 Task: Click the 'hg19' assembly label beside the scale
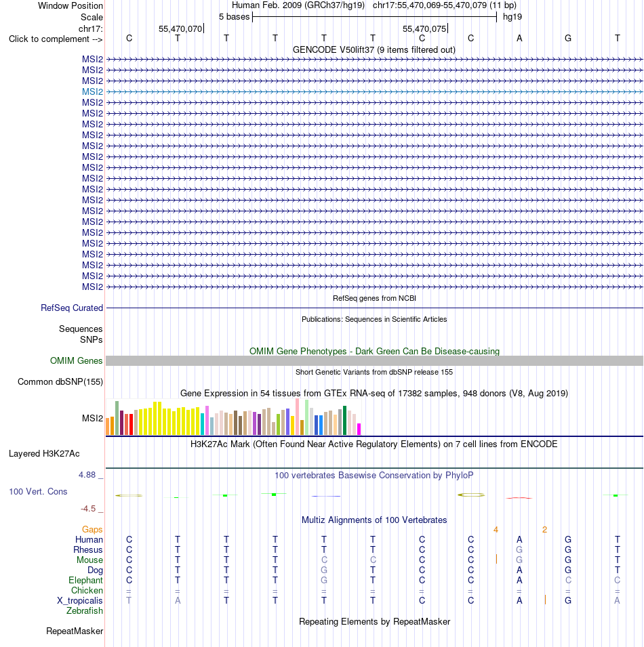point(512,17)
